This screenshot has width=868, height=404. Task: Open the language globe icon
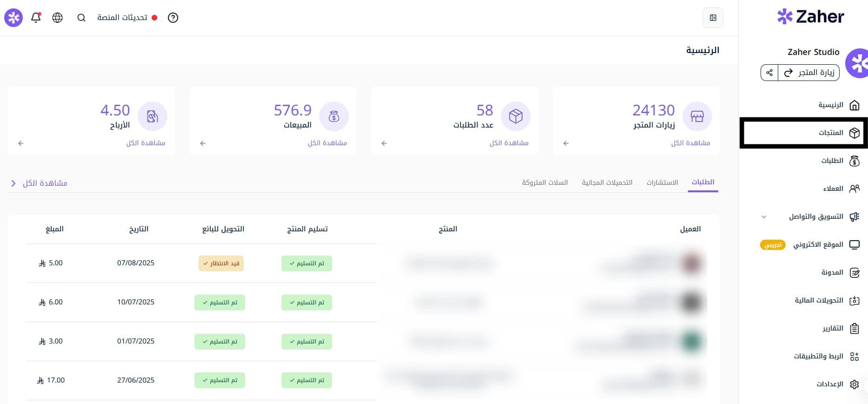pyautogui.click(x=58, y=18)
